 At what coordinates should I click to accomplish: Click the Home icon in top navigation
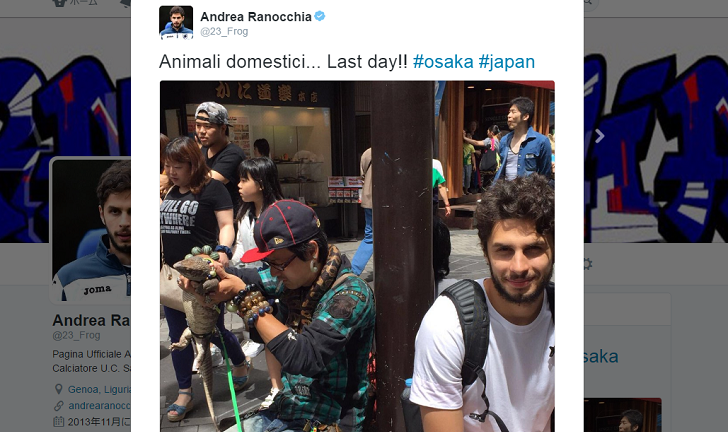click(59, 2)
